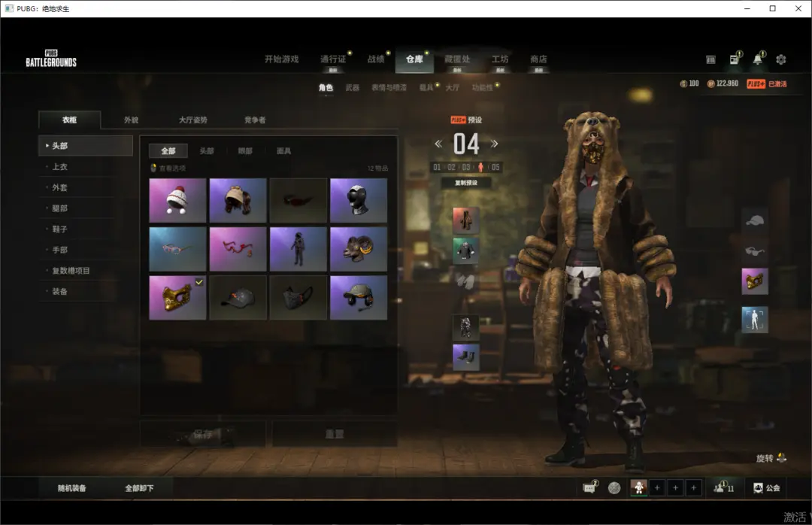Select the full-body dark suit item
The image size is (812, 525).
click(298, 249)
